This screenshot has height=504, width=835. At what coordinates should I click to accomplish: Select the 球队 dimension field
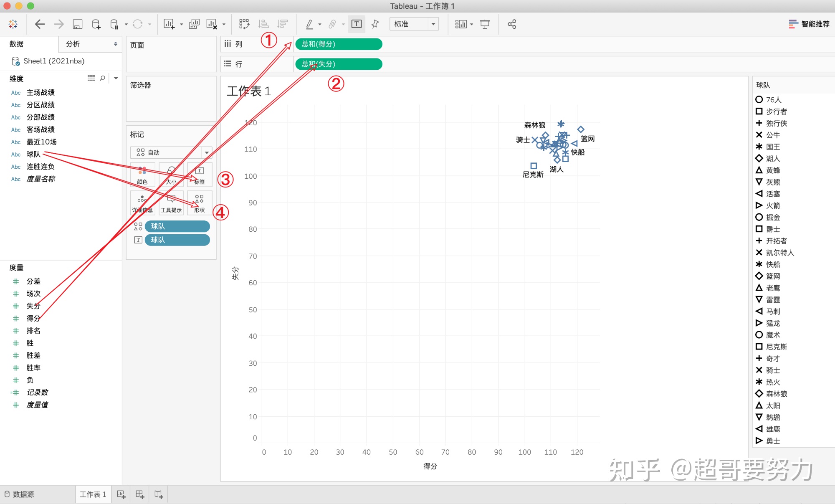point(33,154)
